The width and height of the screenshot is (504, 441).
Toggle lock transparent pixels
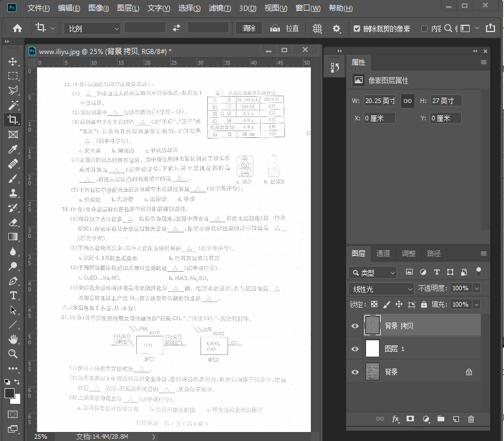[x=374, y=304]
